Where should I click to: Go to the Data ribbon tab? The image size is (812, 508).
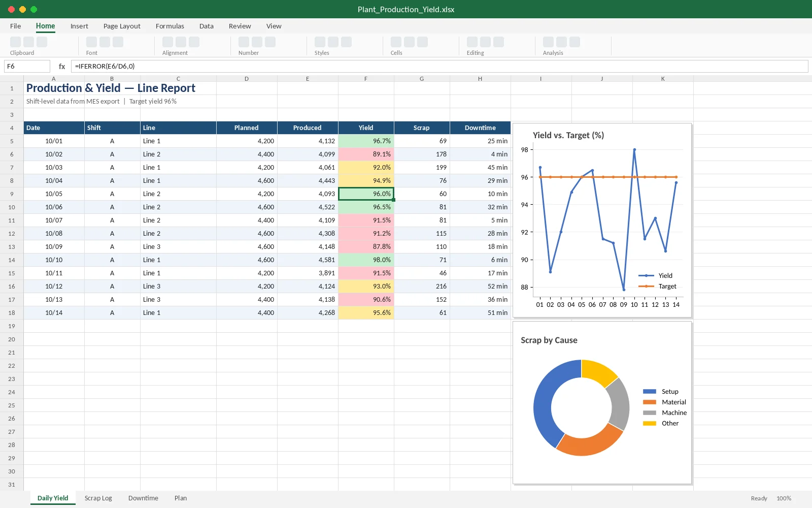point(207,26)
